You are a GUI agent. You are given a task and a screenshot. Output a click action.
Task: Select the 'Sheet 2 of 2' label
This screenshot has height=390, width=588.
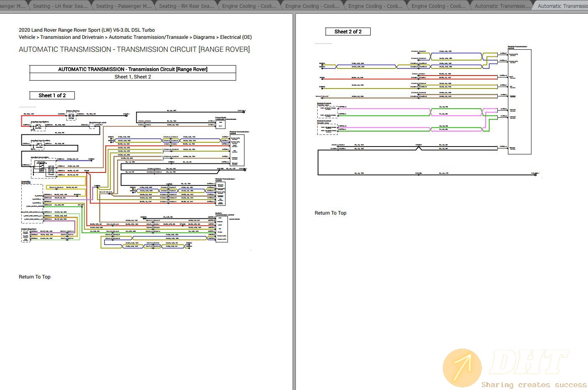tap(348, 31)
